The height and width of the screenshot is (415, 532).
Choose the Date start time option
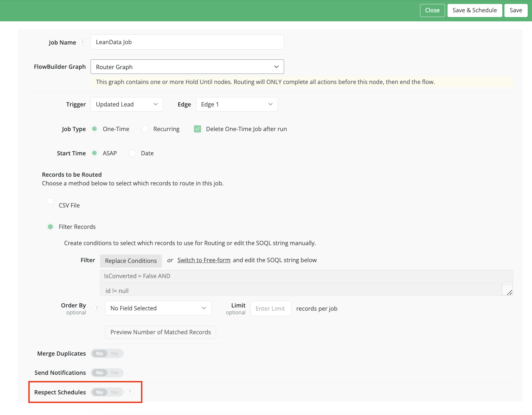133,153
